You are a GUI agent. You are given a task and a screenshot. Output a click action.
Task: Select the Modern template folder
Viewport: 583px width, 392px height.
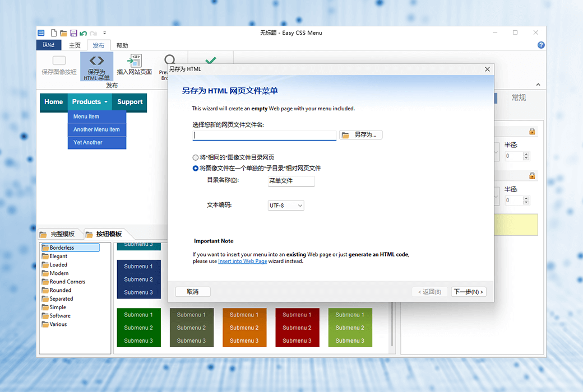pos(55,273)
